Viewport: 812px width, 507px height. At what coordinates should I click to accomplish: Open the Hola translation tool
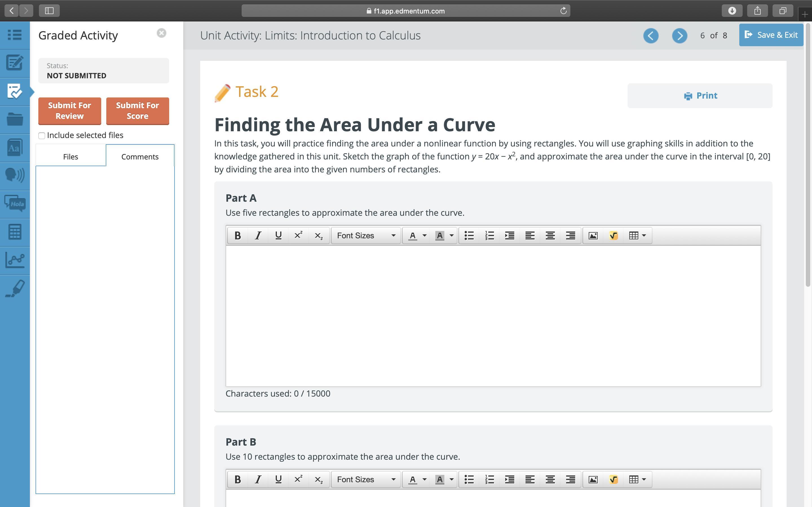tap(15, 204)
